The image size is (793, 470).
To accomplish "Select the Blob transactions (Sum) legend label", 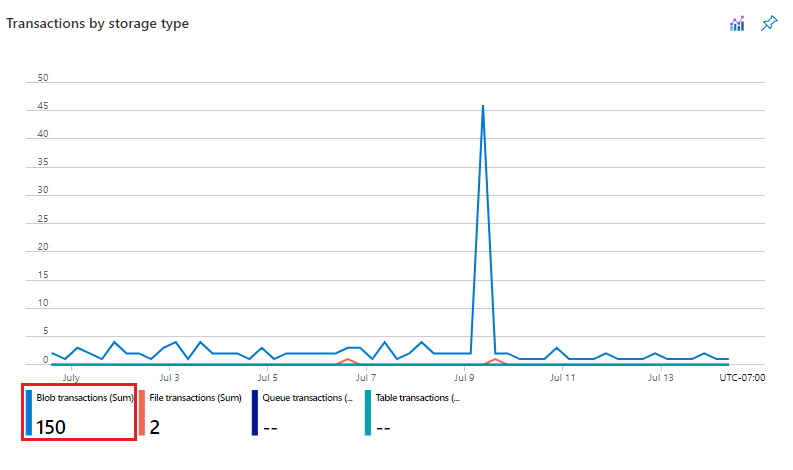I will click(x=85, y=398).
